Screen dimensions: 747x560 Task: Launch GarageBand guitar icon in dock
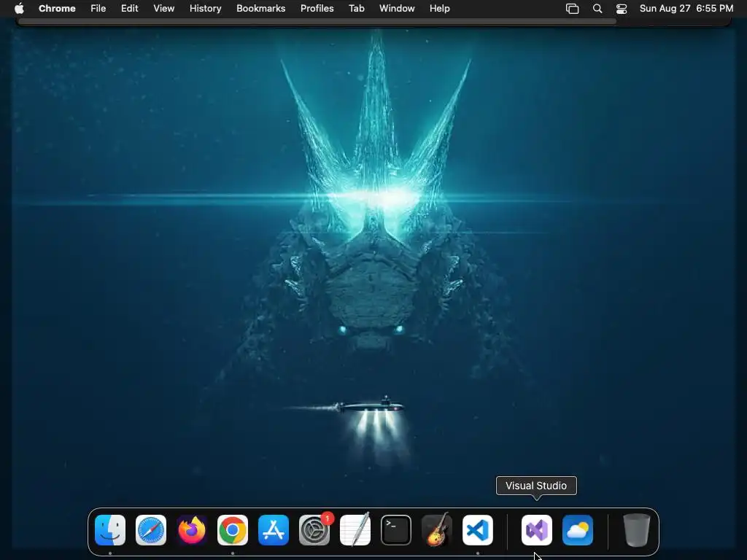coord(437,530)
